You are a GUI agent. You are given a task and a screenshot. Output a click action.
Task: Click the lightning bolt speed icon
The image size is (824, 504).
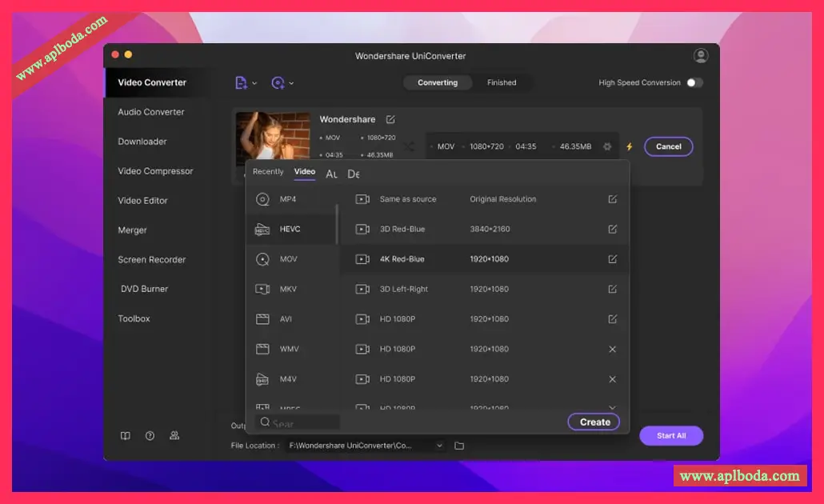(x=630, y=147)
